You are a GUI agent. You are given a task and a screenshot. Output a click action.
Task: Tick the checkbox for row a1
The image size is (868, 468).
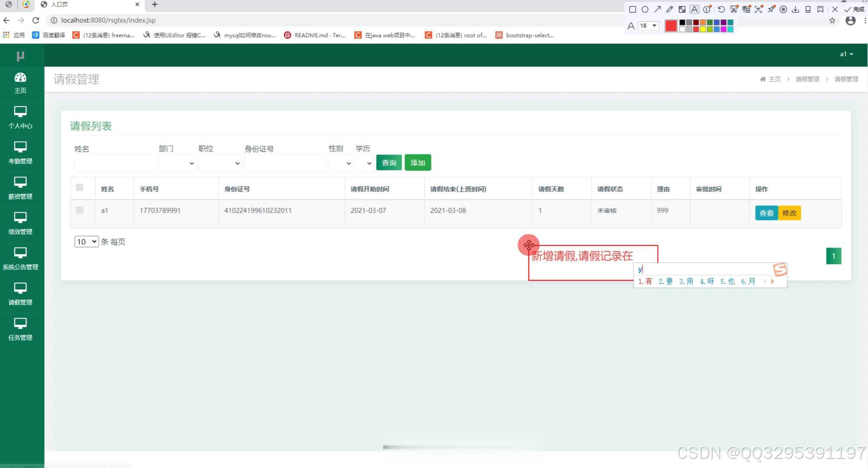coord(80,210)
